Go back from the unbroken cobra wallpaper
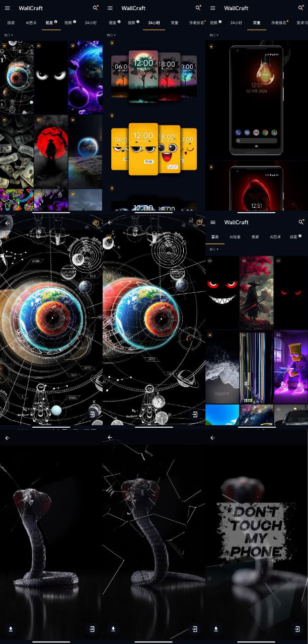 pos(7,438)
